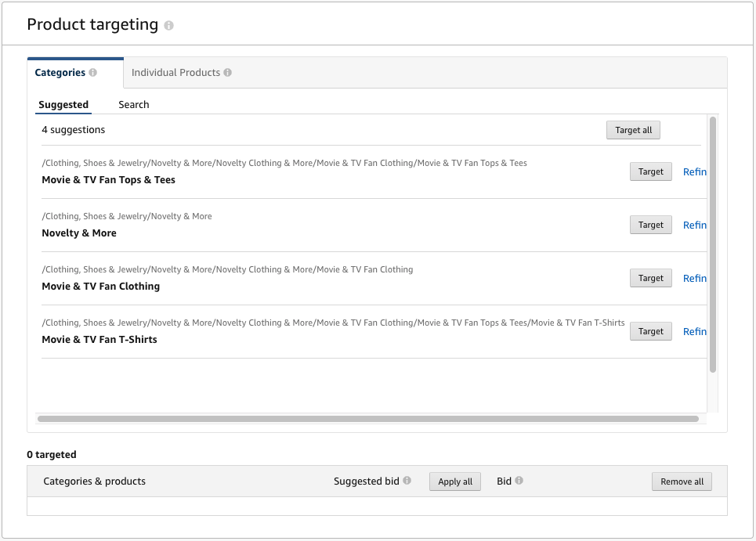Refine the Novelty & More category
Viewport: 756px width, 541px height.
point(695,225)
